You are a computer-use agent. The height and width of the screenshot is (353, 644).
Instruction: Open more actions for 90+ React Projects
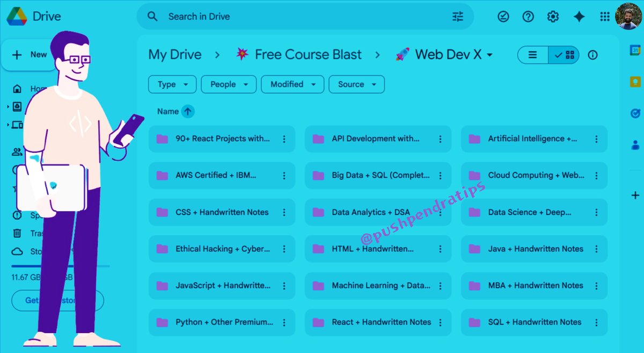click(x=284, y=139)
